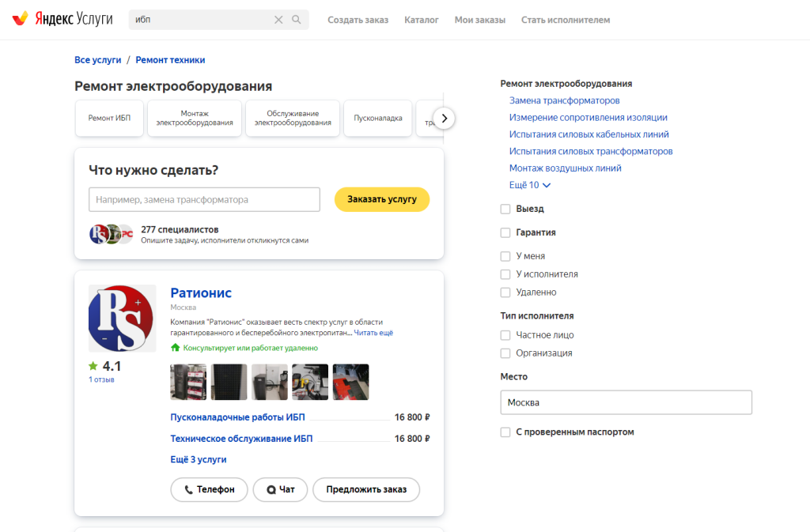Open the 1 отзыв reviews link
This screenshot has height=532, width=810.
pos(101,379)
